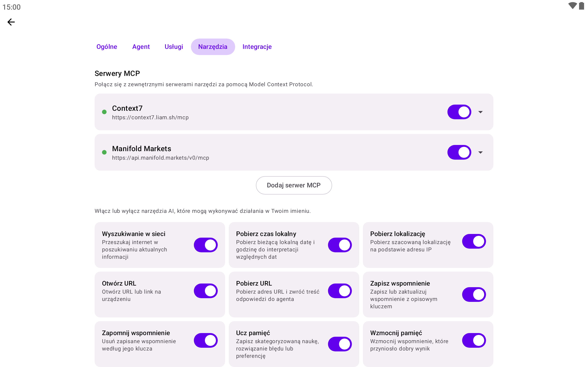Disable Zapisz wspomnienie tool
The image size is (588, 367).
(x=474, y=295)
